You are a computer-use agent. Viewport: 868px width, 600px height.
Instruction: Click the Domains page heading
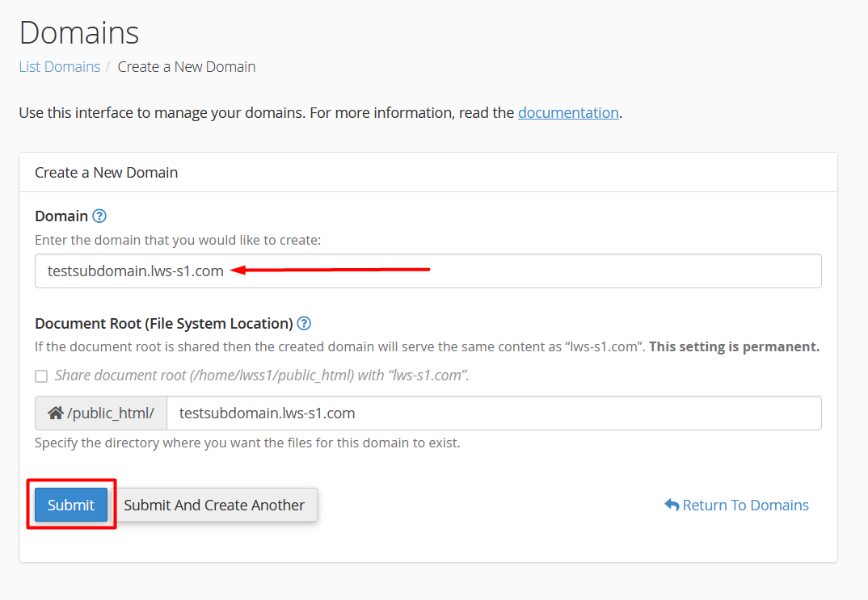(x=79, y=33)
